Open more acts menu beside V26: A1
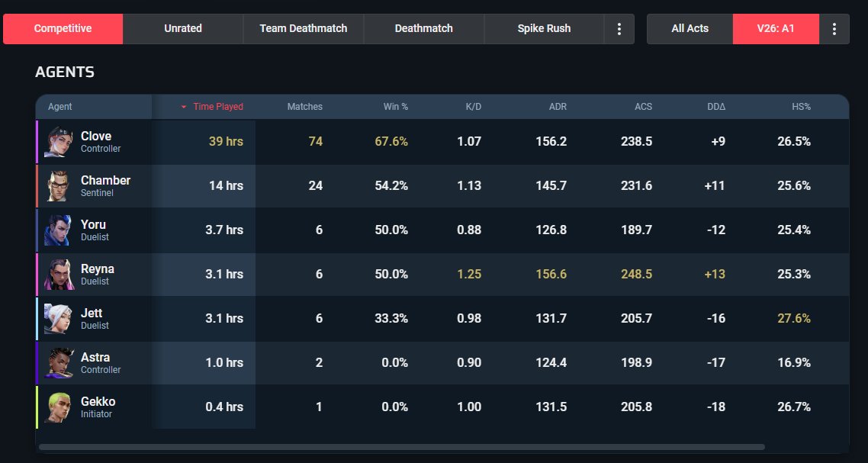The height and width of the screenshot is (463, 868). point(834,29)
